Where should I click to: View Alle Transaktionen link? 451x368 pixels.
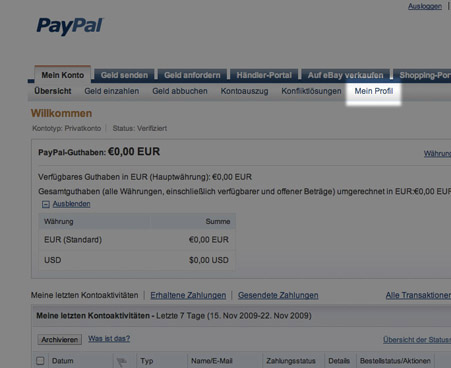[418, 295]
